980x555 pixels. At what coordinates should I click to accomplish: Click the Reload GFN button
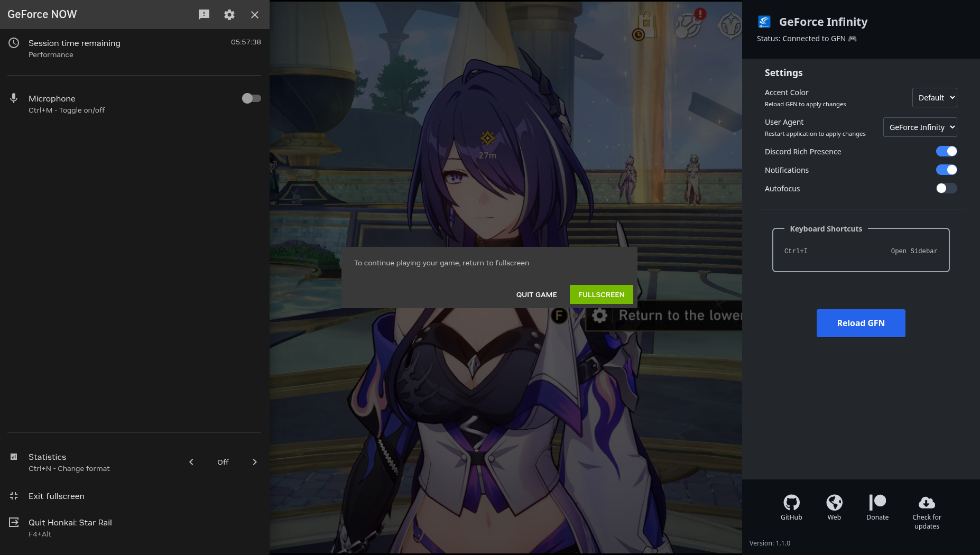(x=861, y=323)
